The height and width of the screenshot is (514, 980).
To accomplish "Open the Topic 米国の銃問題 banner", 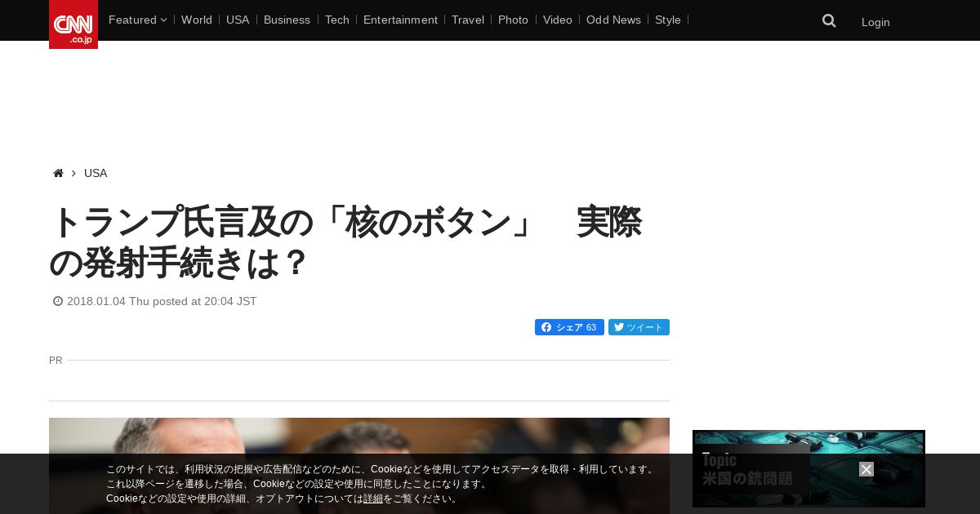I will pos(808,469).
